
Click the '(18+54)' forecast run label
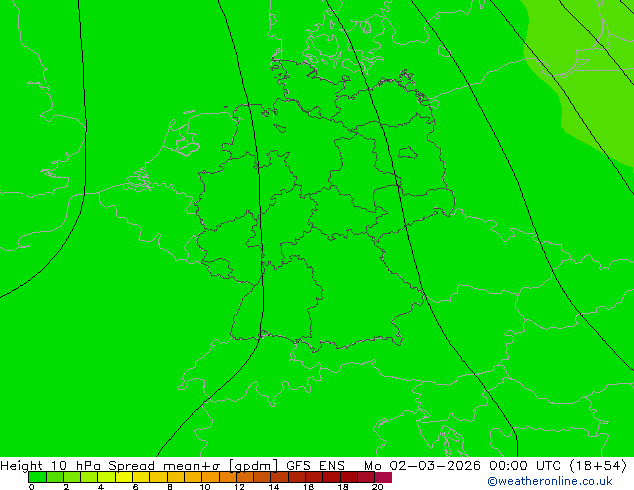pos(598,466)
